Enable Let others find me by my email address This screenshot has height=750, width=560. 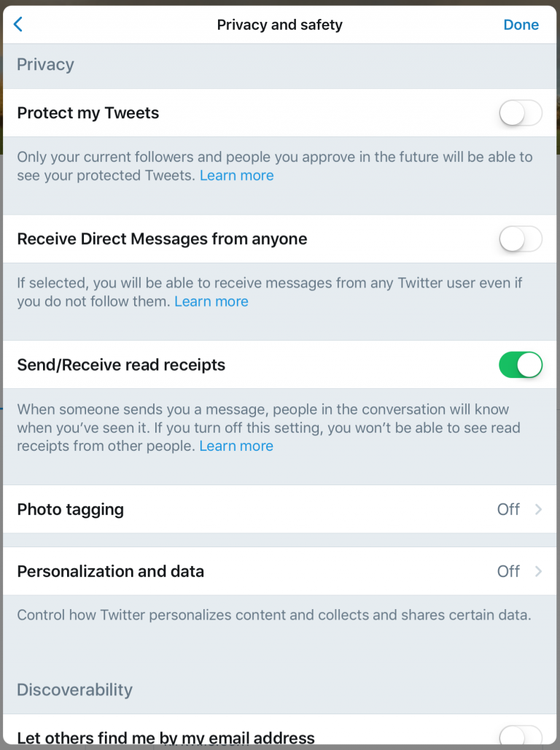521,738
